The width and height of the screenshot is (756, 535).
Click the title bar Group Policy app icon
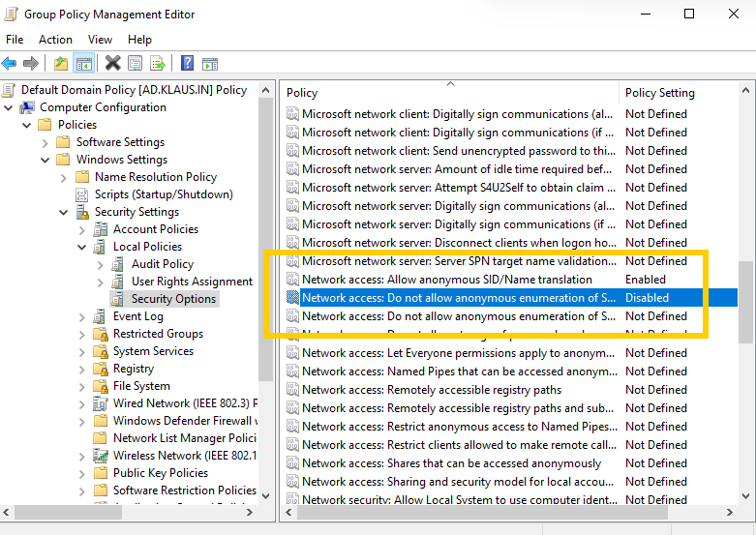click(x=11, y=14)
